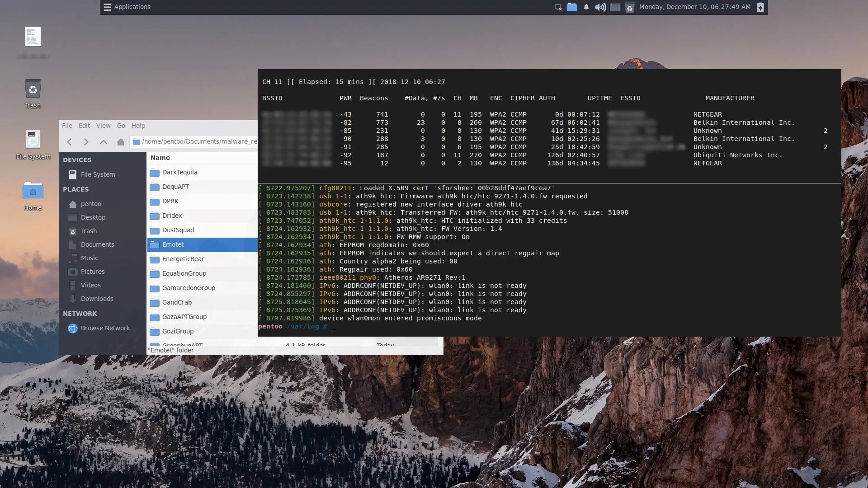Viewport: 868px width, 488px height.
Task: Select the EquationGroup folder
Action: pos(202,273)
